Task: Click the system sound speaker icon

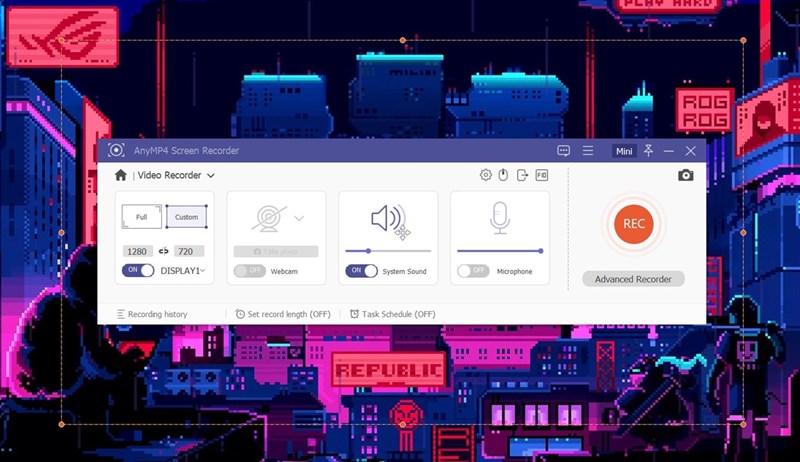Action: pyautogui.click(x=389, y=218)
